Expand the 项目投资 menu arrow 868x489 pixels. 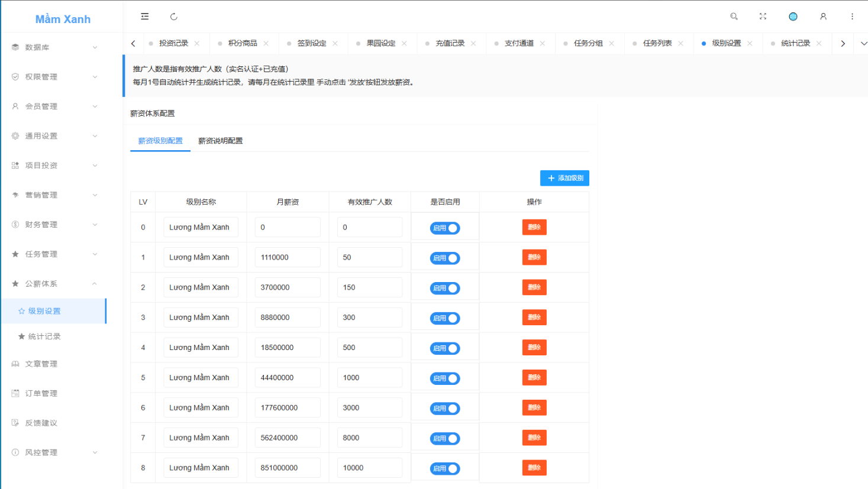95,166
